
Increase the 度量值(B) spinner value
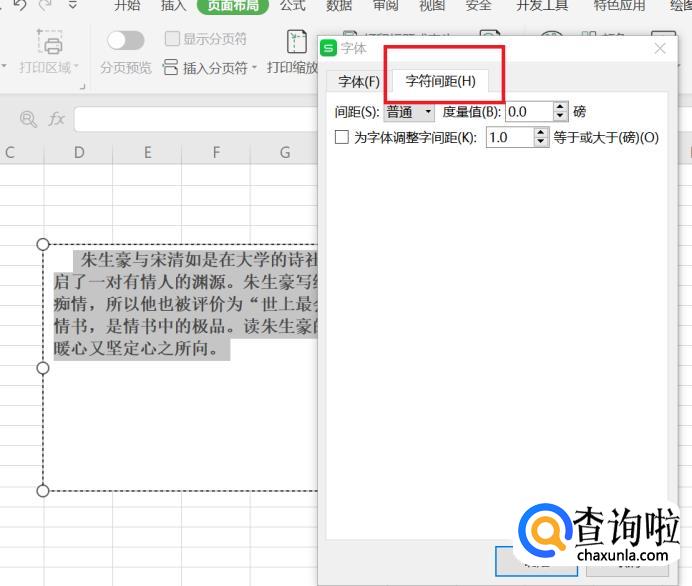pyautogui.click(x=560, y=107)
